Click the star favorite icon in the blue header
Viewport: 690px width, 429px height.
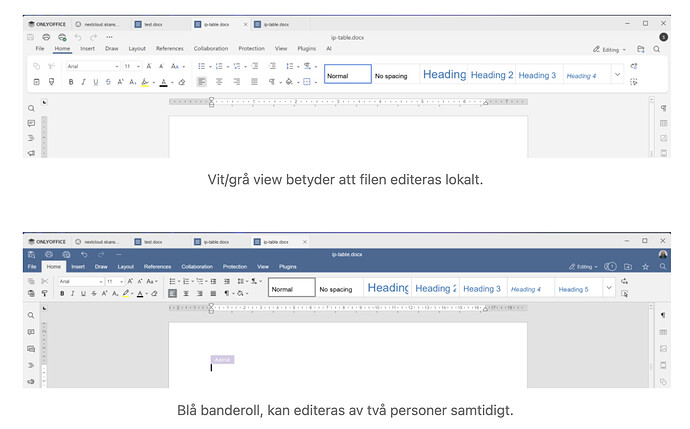click(646, 267)
